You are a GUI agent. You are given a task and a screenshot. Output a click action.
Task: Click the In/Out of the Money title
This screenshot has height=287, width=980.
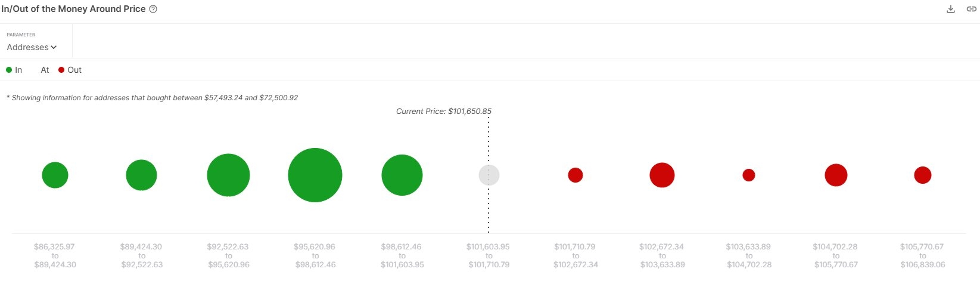pyautogui.click(x=73, y=9)
